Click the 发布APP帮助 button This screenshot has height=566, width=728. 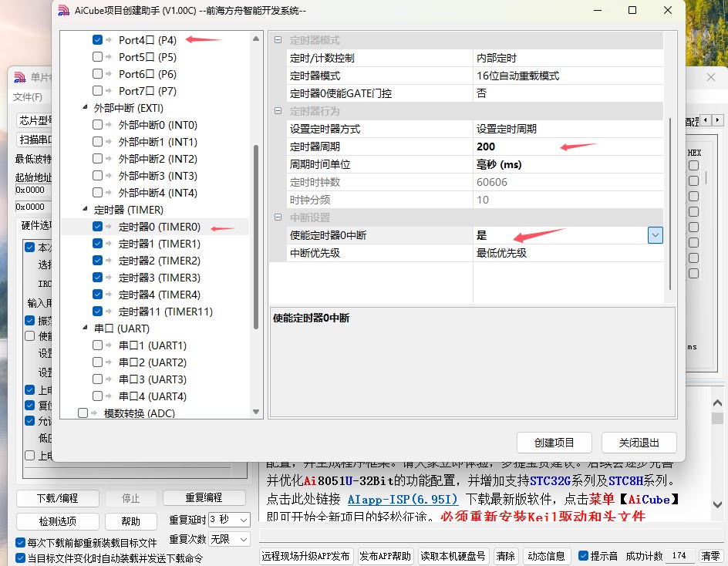tap(386, 556)
